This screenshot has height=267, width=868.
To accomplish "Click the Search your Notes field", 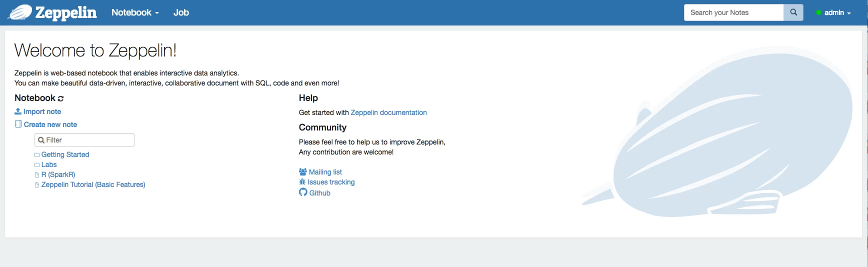I will [x=733, y=12].
